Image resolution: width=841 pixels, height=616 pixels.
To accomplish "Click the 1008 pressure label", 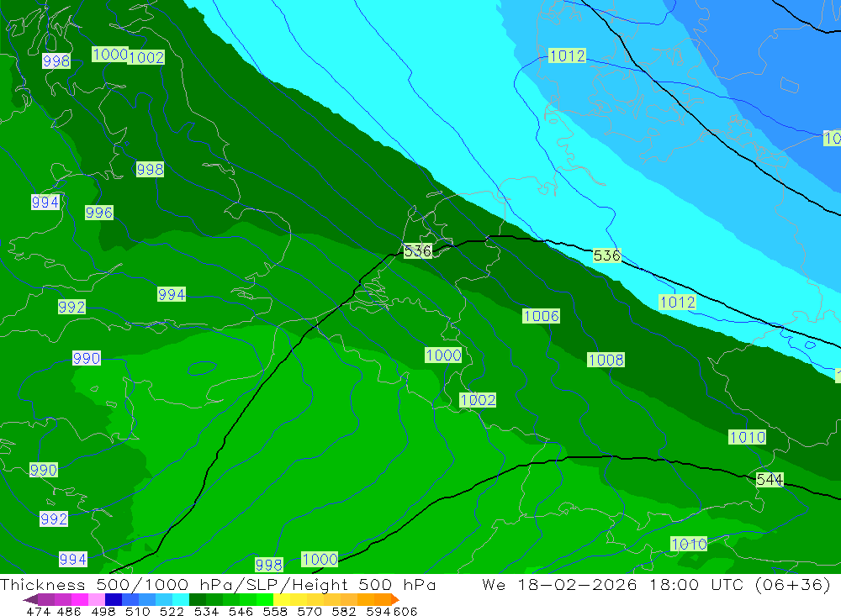I will tap(606, 360).
